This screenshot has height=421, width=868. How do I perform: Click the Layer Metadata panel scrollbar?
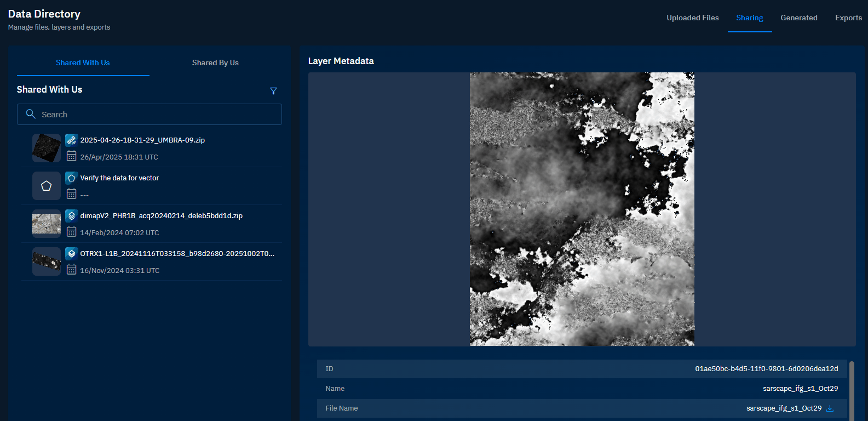pos(852,389)
